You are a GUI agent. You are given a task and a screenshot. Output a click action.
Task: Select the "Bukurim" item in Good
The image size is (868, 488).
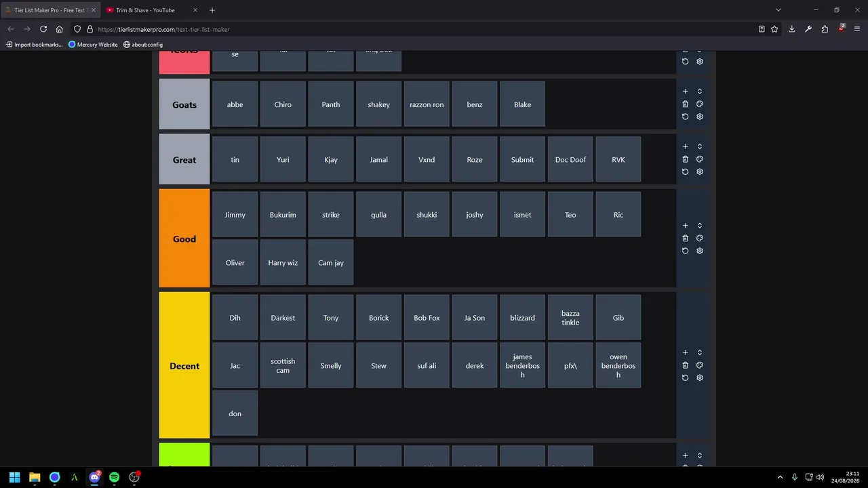[x=283, y=215]
